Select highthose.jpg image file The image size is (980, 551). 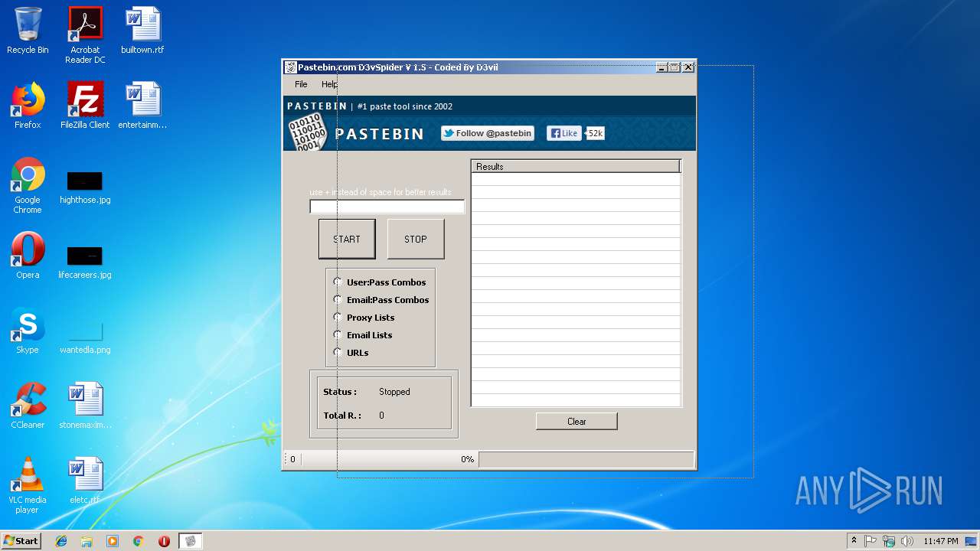[x=85, y=187]
